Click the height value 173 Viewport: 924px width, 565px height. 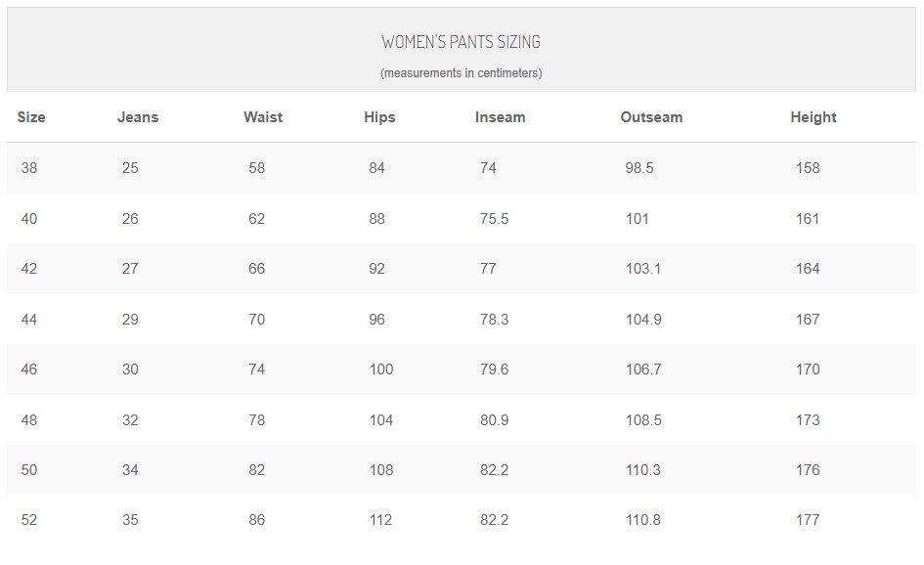808,420
